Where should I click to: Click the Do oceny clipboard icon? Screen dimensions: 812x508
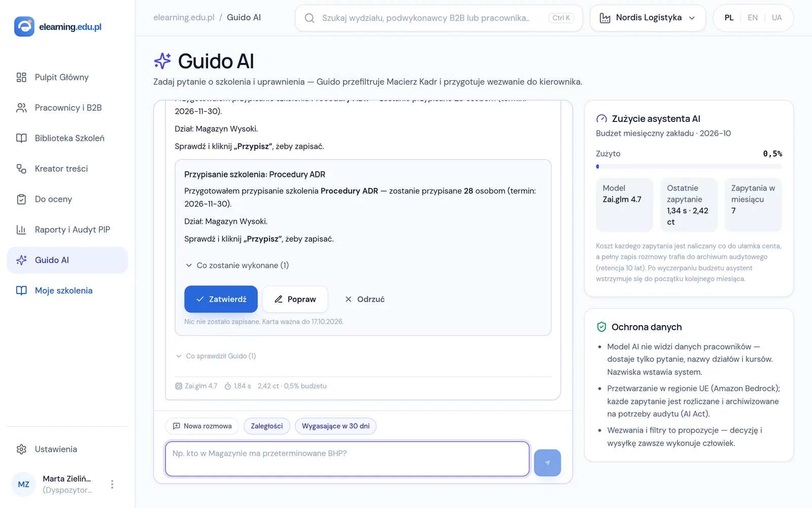pos(21,199)
